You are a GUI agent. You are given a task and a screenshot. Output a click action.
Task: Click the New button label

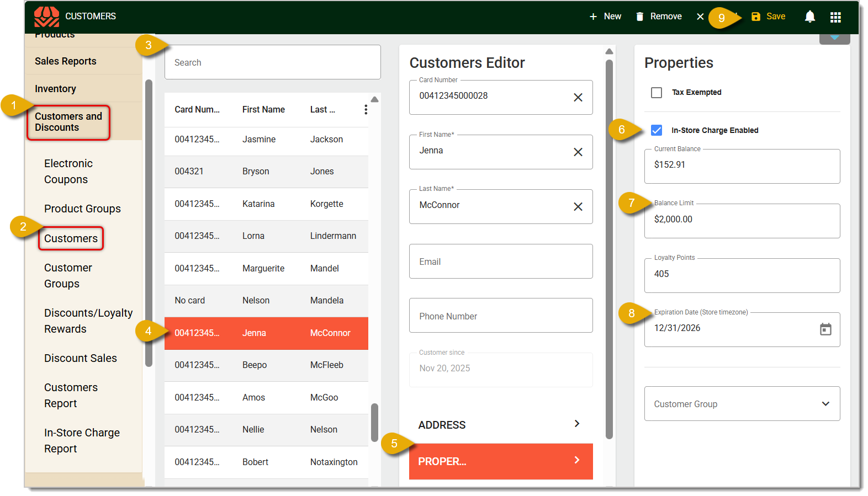(x=612, y=17)
